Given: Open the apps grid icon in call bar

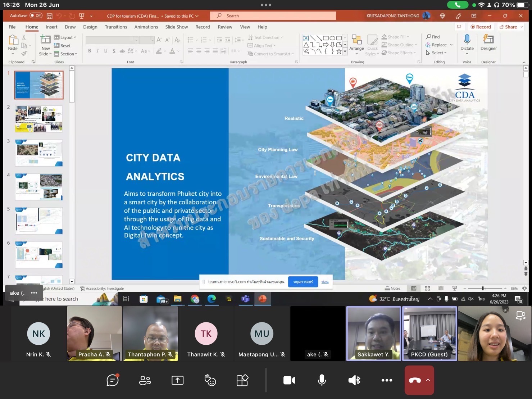Looking at the screenshot, I should point(242,380).
